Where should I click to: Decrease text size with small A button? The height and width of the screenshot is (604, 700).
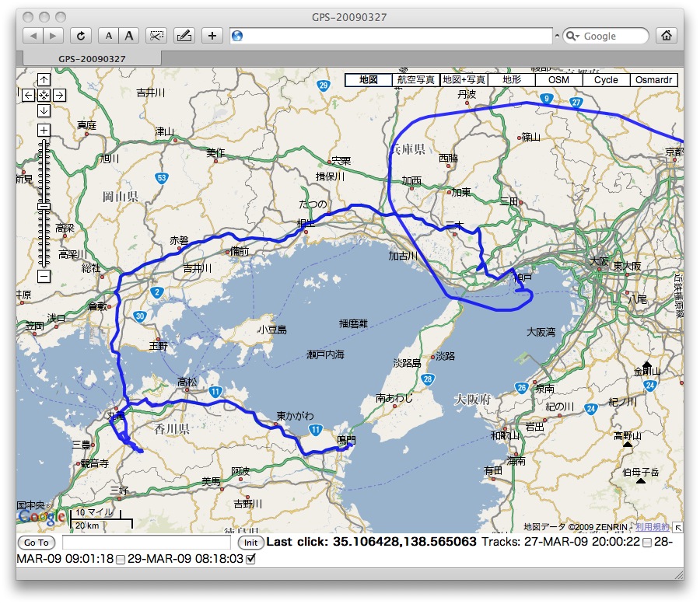tap(108, 36)
